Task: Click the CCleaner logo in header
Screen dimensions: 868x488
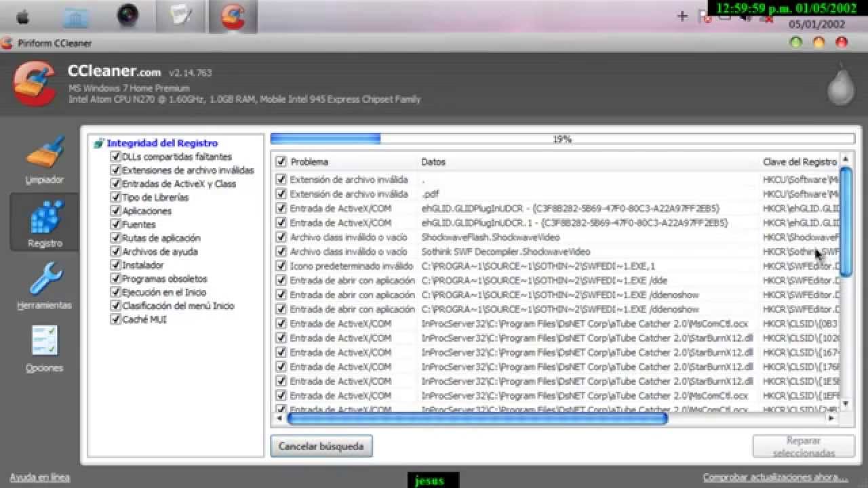Action: pyautogui.click(x=33, y=84)
